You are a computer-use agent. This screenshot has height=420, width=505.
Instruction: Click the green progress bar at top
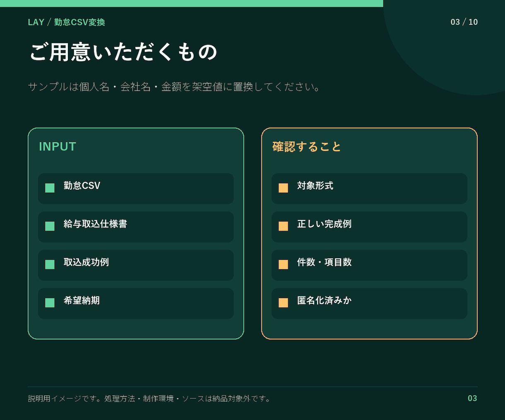[192, 3]
